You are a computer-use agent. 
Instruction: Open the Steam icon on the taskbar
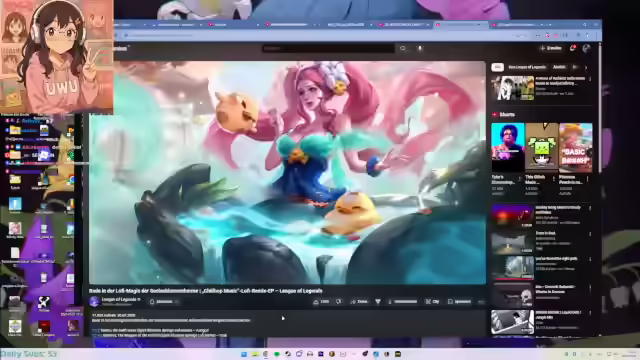[288, 354]
